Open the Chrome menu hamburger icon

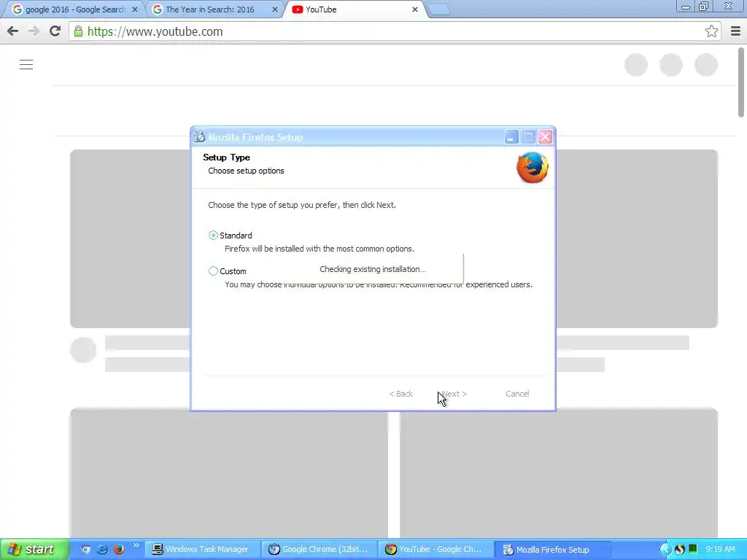point(735,31)
